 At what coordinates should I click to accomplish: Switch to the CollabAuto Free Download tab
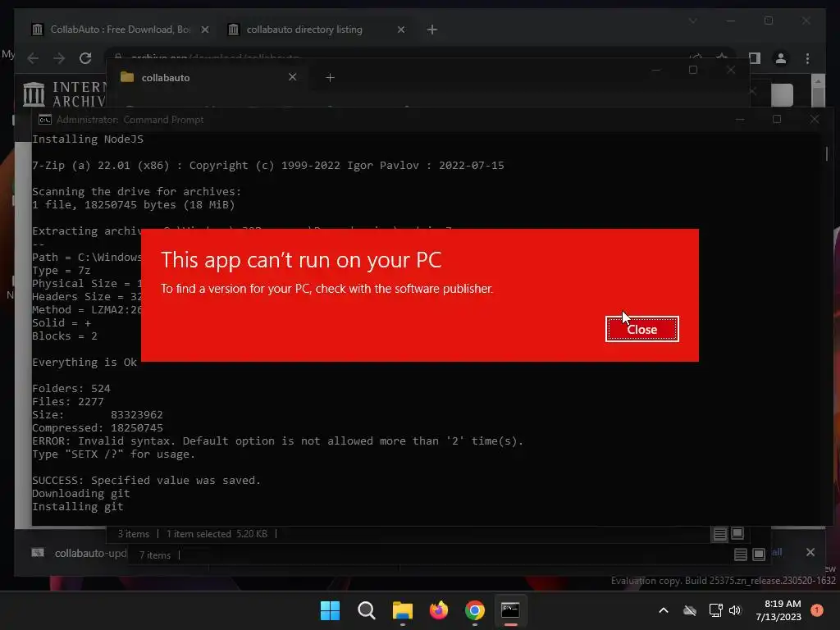pyautogui.click(x=120, y=30)
